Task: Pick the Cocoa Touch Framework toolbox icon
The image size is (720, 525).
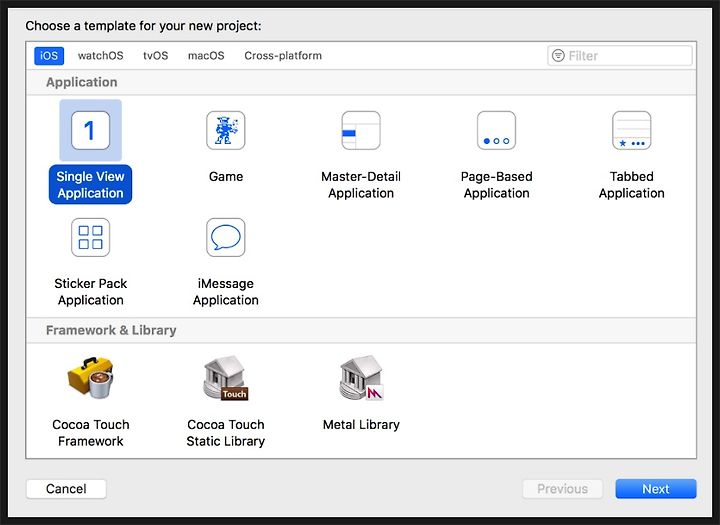Action: coord(90,378)
